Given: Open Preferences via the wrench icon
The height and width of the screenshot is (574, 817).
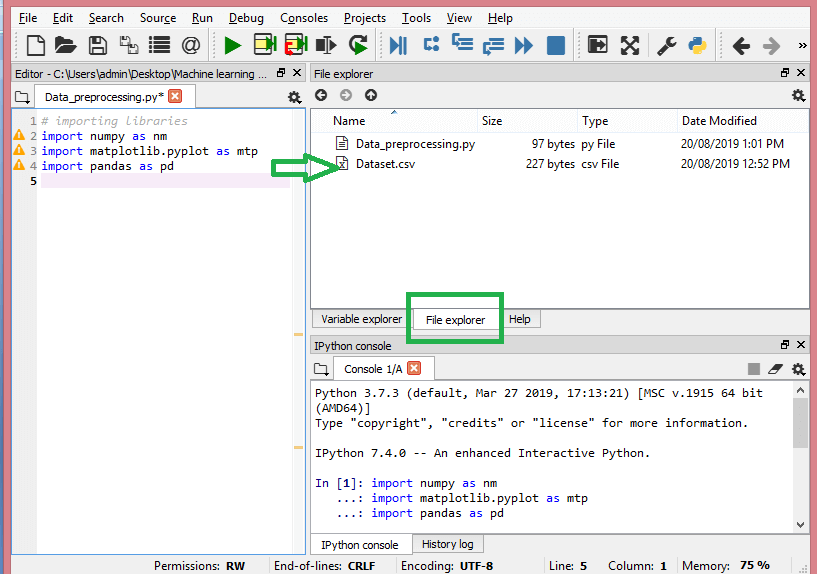Looking at the screenshot, I should click(x=666, y=45).
